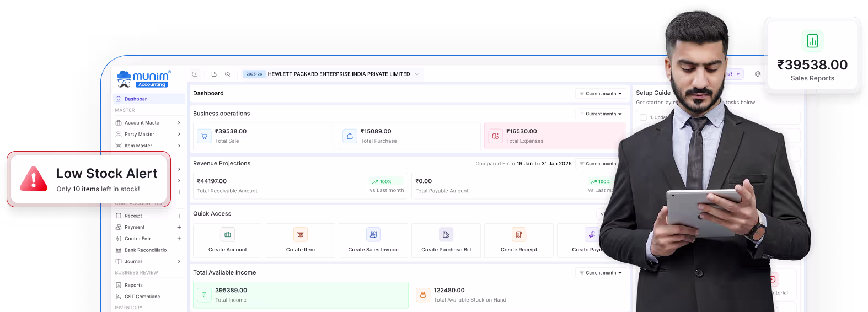Toggle the hide-values crossed-eye icon

227,74
